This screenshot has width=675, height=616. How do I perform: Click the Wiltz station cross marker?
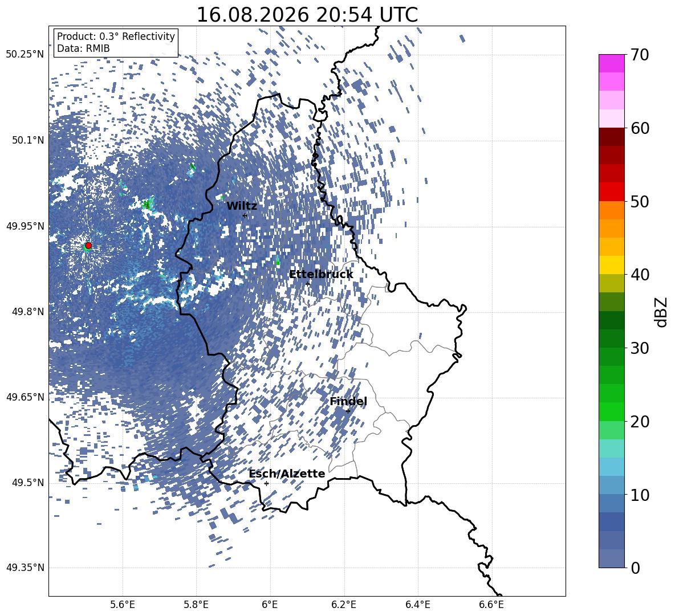(x=245, y=215)
